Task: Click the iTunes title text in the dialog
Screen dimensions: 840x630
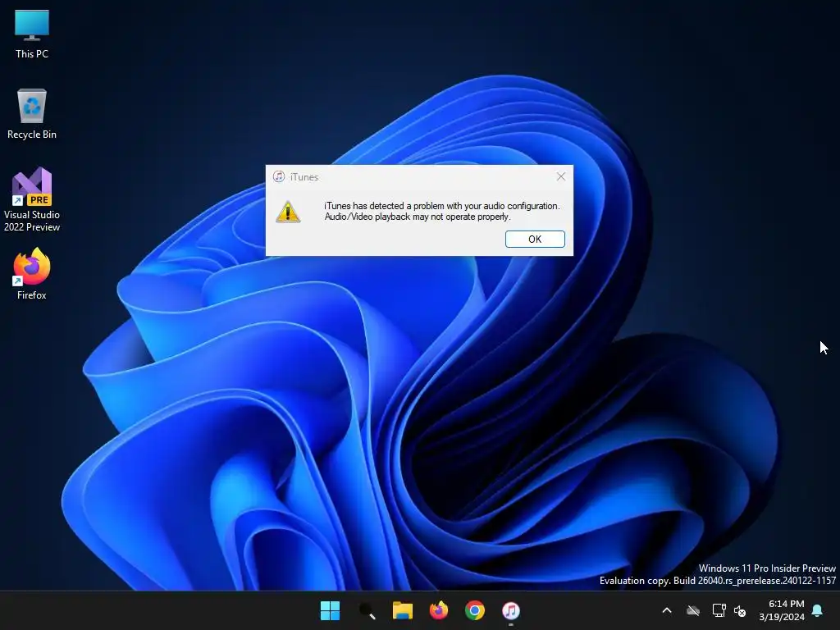Action: 304,177
